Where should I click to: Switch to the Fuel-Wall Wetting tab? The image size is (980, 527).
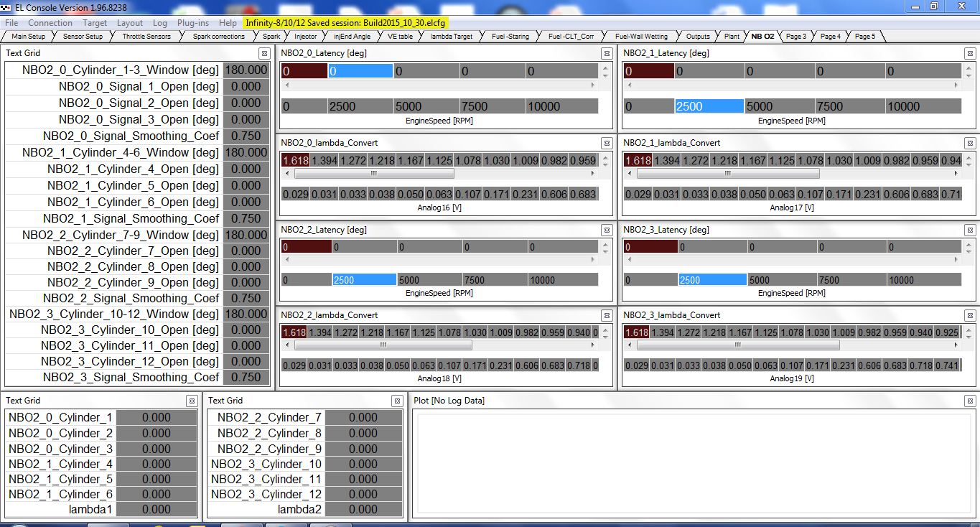click(640, 36)
